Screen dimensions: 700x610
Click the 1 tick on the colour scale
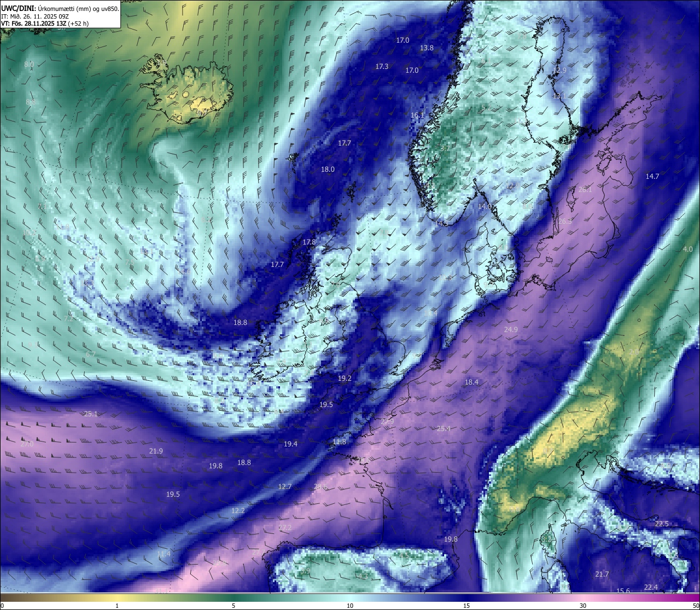click(x=117, y=606)
